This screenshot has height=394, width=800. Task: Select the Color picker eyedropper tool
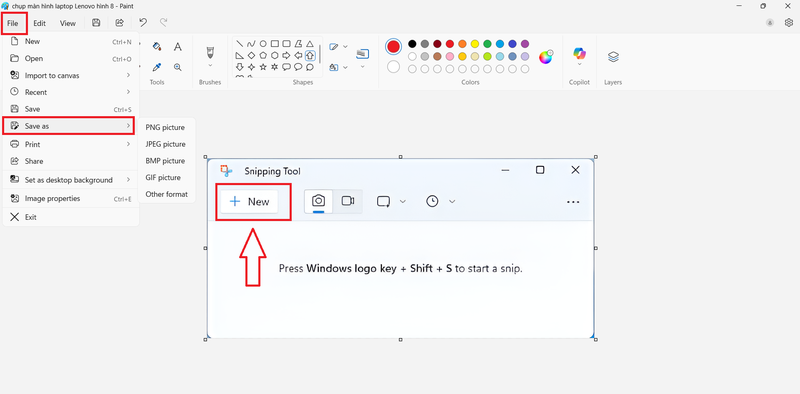pyautogui.click(x=157, y=67)
